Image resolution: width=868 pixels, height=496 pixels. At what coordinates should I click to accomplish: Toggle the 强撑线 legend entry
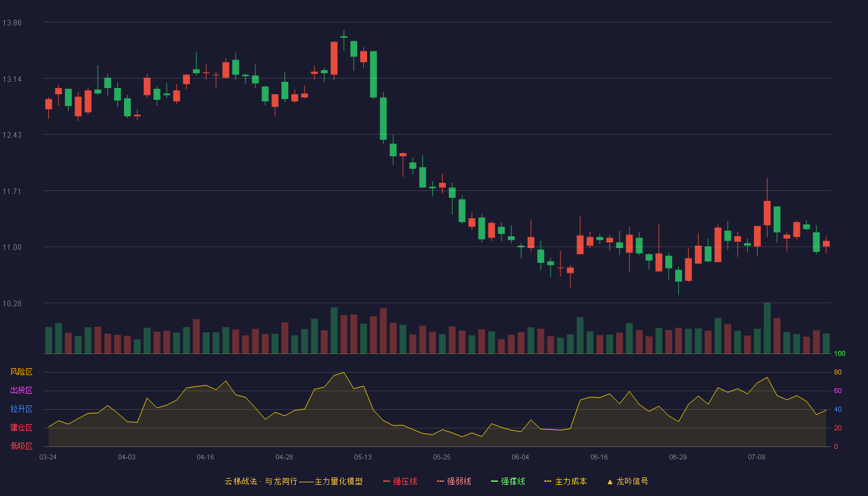click(508, 481)
